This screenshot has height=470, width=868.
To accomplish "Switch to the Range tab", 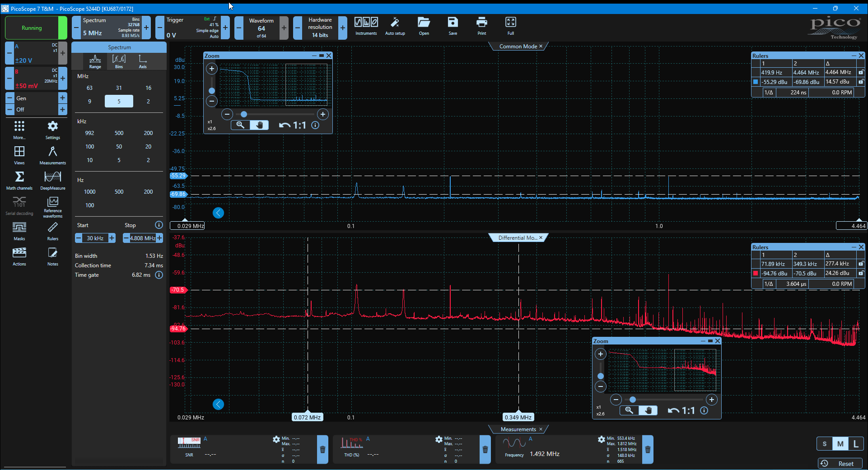I will click(x=95, y=61).
